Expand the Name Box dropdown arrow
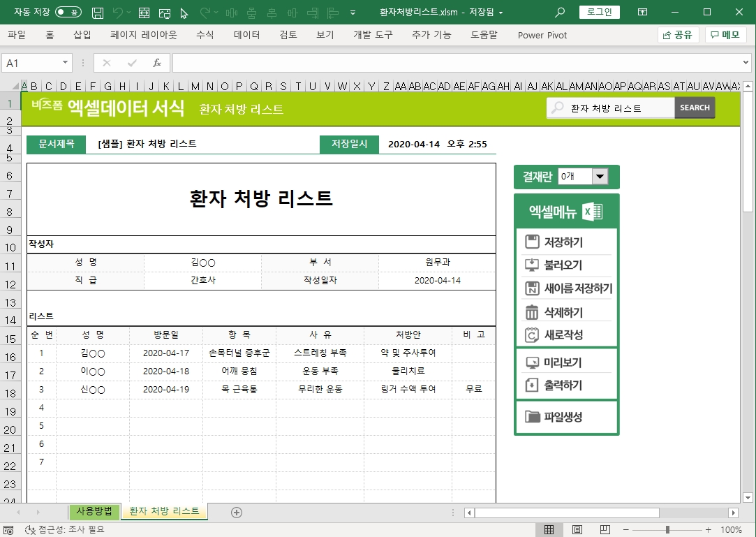Viewport: 756px width, 537px height. point(66,63)
